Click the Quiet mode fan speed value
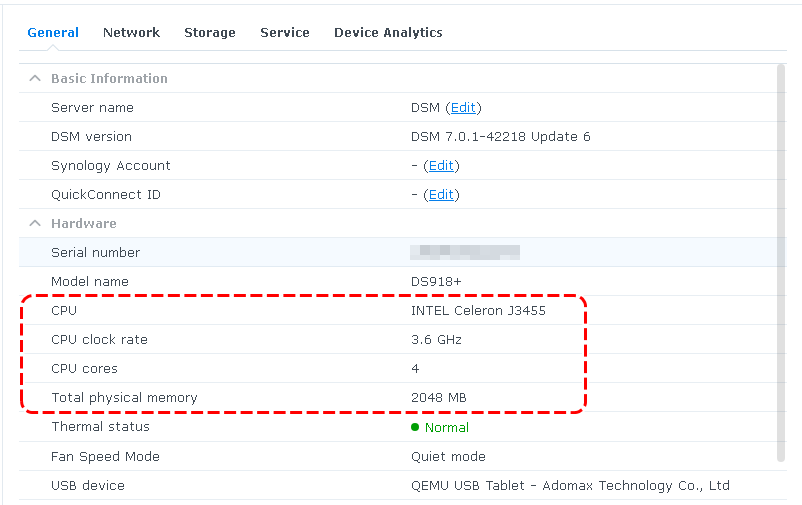 click(448, 456)
